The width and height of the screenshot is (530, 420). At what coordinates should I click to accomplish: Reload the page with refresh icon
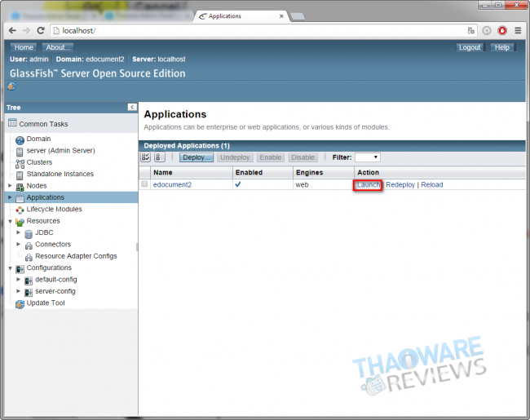pyautogui.click(x=41, y=31)
